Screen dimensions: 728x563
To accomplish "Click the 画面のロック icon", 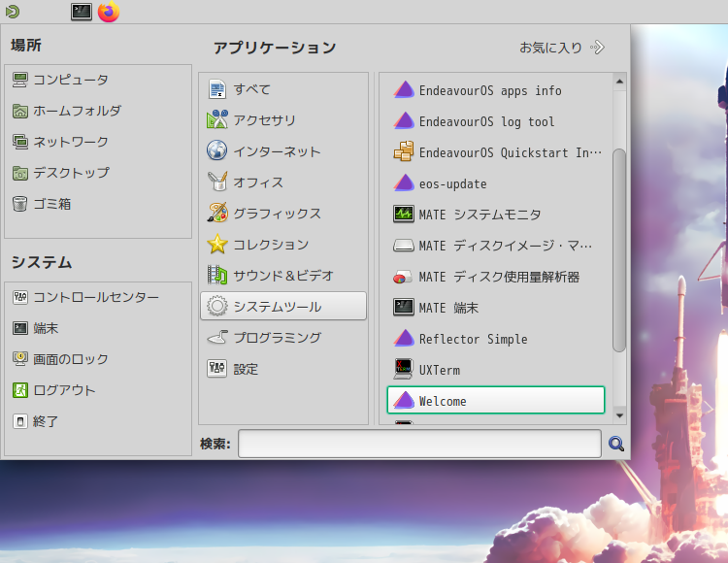I will coord(20,359).
